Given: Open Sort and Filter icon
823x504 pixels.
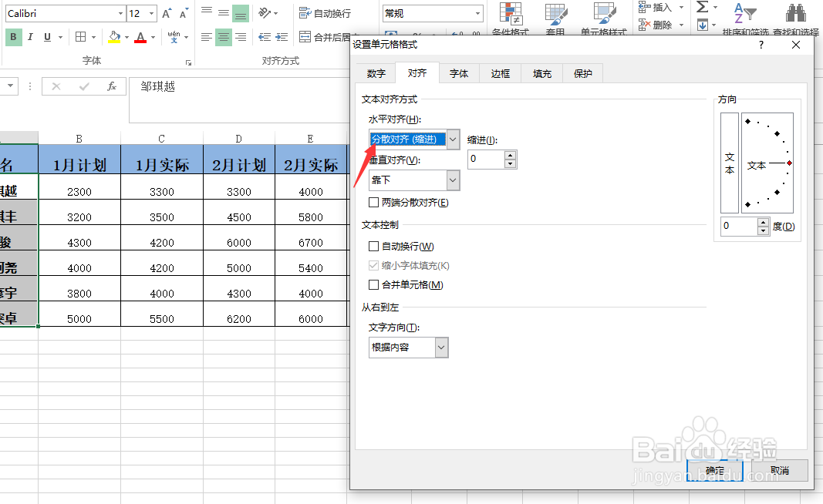Looking at the screenshot, I should [745, 14].
